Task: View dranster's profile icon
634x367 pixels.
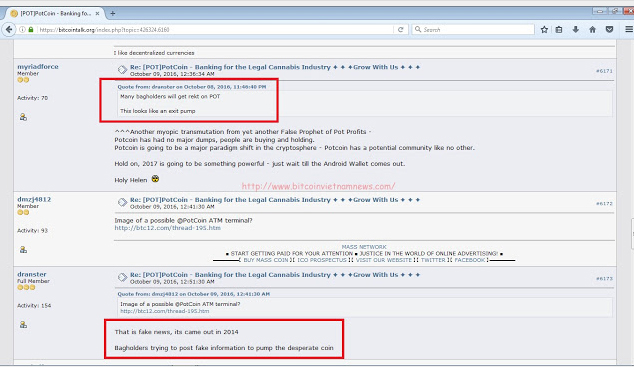Action: coord(23,325)
